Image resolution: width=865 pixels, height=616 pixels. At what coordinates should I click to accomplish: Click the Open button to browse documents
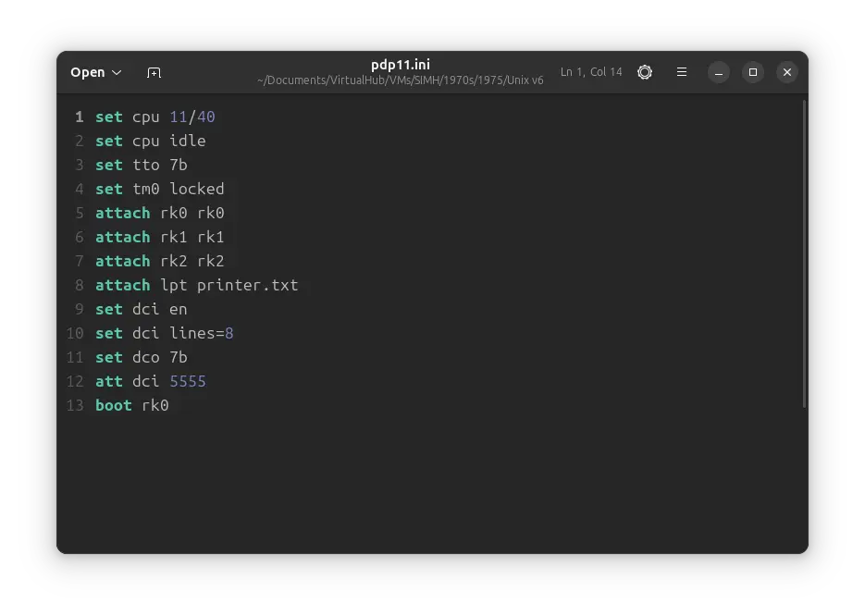click(x=88, y=72)
